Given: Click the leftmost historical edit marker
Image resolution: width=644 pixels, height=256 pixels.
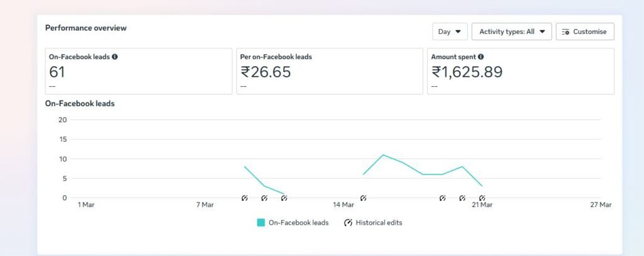Looking at the screenshot, I should click(x=245, y=198).
